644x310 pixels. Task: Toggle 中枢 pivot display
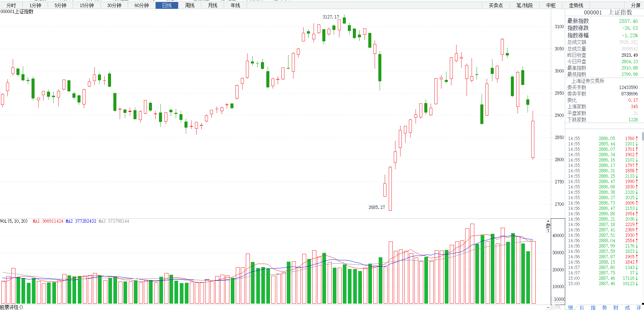tap(551, 5)
